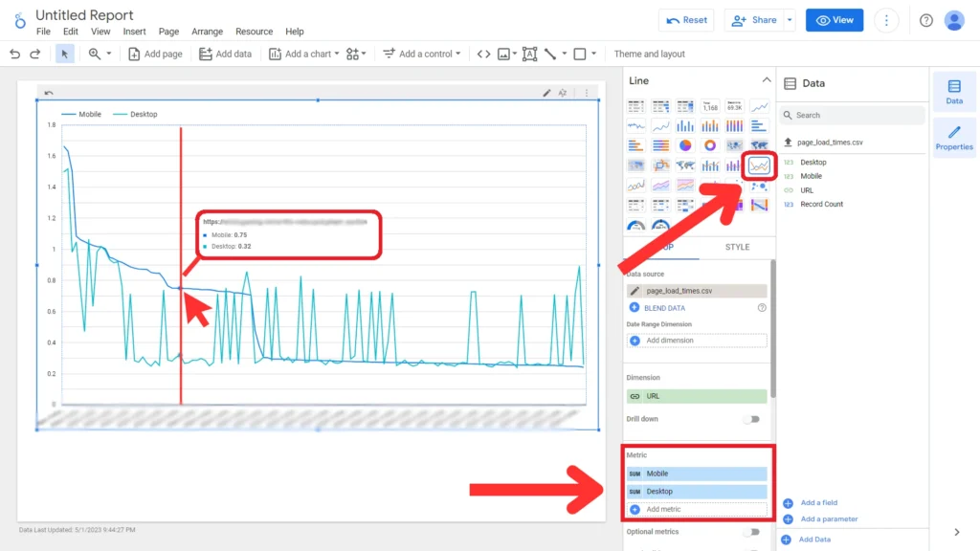Click the BLEND DATA link
This screenshot has width=980, height=551.
[x=664, y=308]
